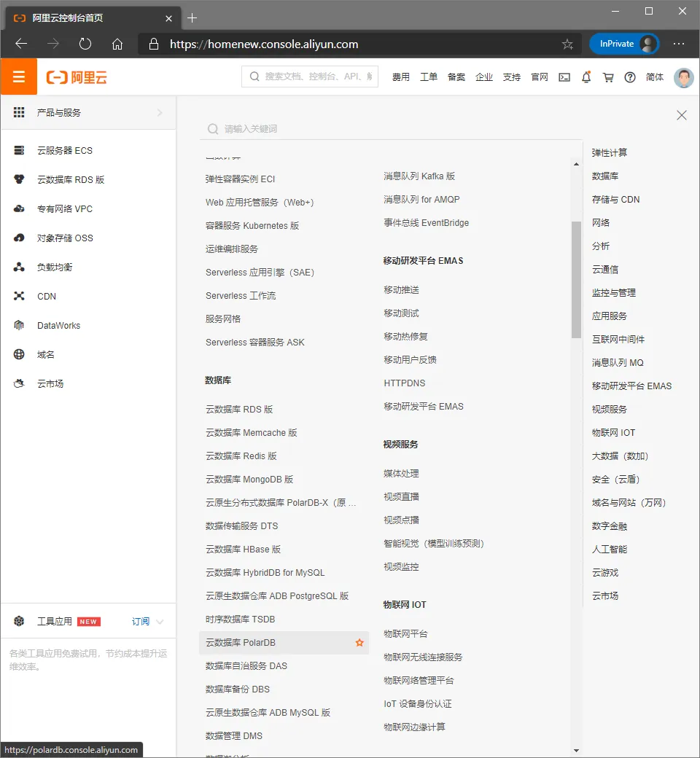Click the product list scrollbar thumb
The width and height of the screenshot is (700, 758).
pos(575,279)
